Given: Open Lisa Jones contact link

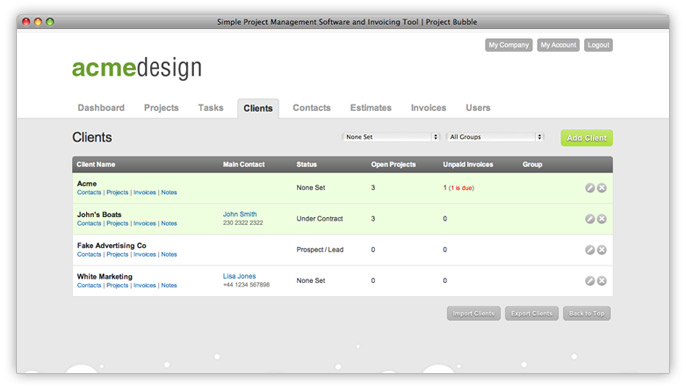Looking at the screenshot, I should [239, 276].
